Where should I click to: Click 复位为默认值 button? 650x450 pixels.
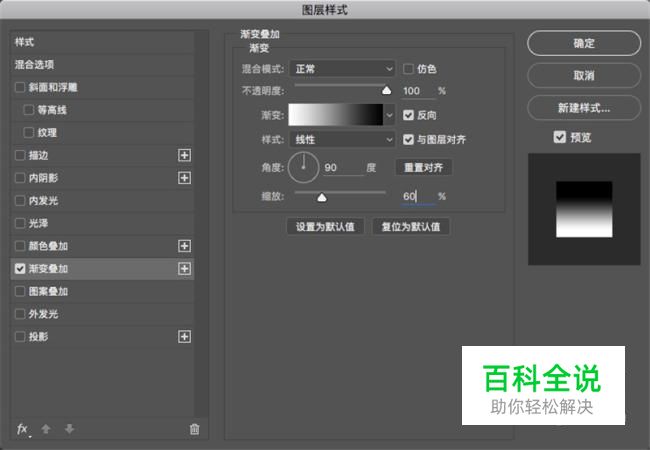tap(411, 227)
